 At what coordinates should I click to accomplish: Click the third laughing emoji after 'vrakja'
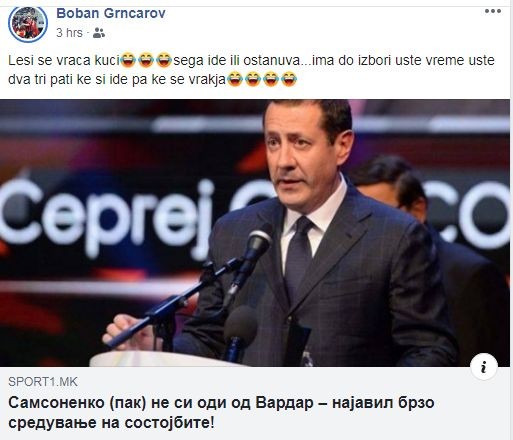click(271, 79)
